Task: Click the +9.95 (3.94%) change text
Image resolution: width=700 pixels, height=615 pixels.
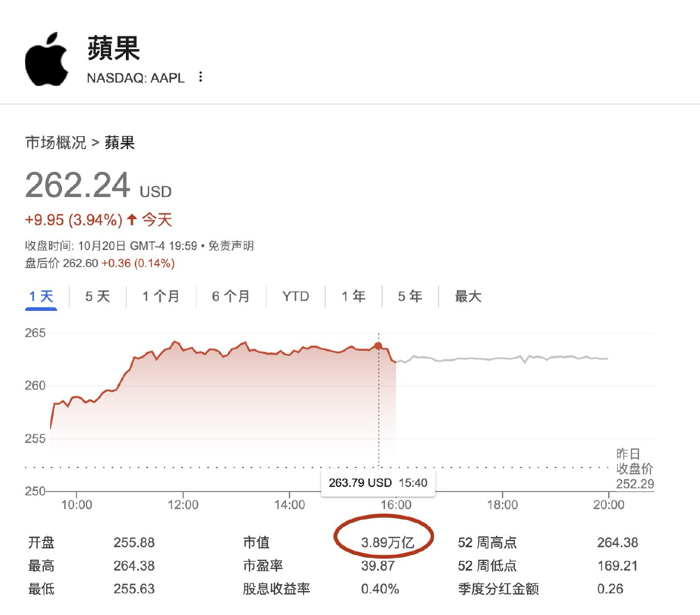Action: [74, 220]
